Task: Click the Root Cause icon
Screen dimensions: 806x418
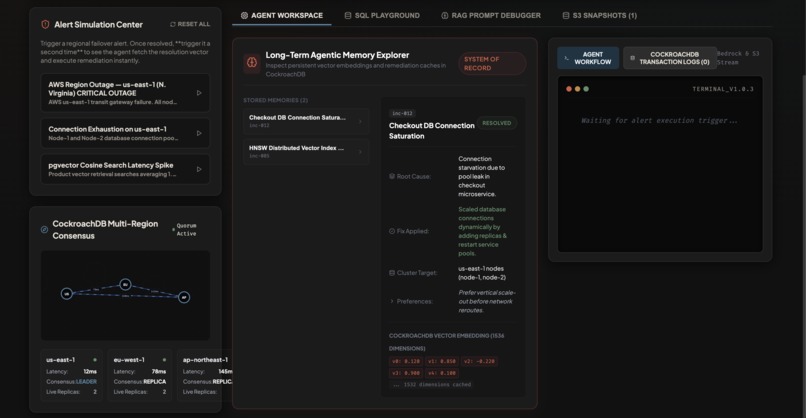Action: 392,176
